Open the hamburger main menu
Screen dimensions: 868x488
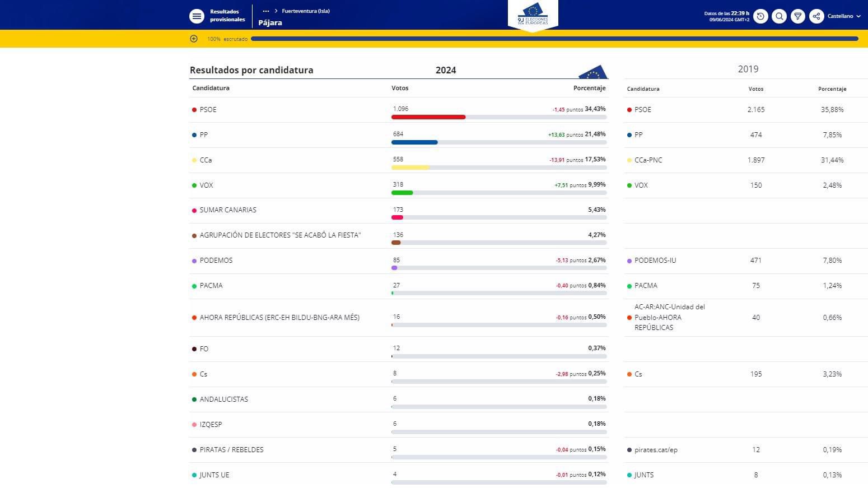coord(197,16)
